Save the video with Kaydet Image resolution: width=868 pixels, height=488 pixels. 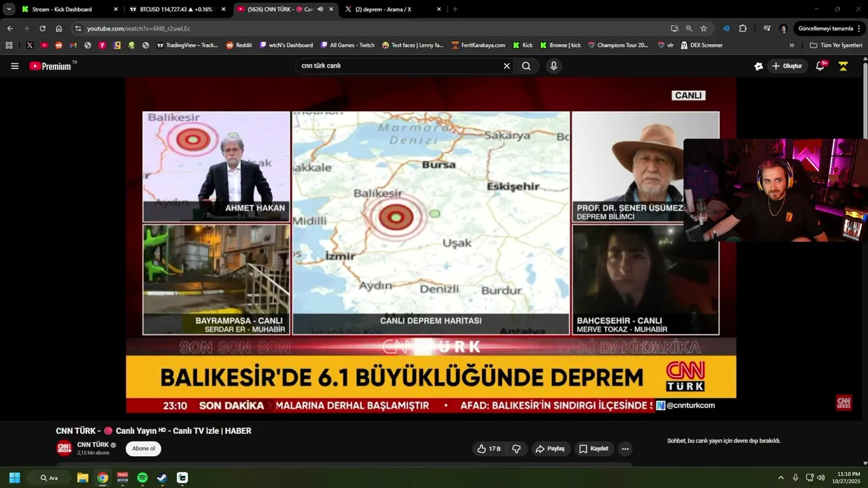tap(594, 449)
